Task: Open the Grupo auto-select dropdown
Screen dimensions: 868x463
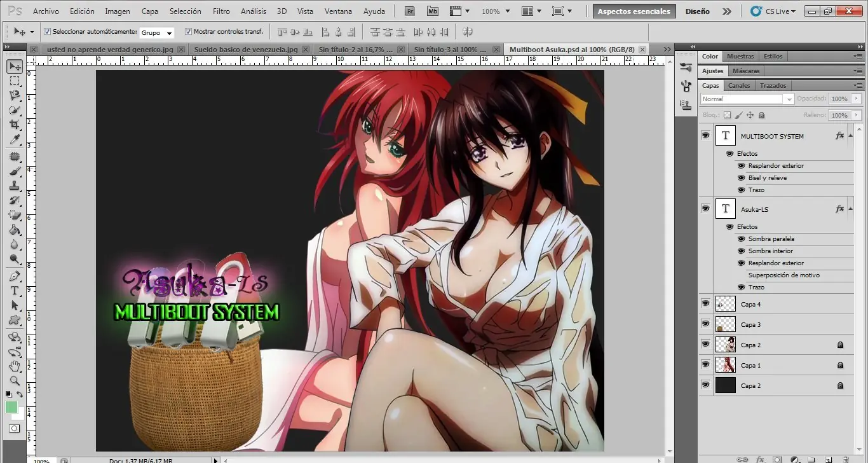Action: coord(156,32)
